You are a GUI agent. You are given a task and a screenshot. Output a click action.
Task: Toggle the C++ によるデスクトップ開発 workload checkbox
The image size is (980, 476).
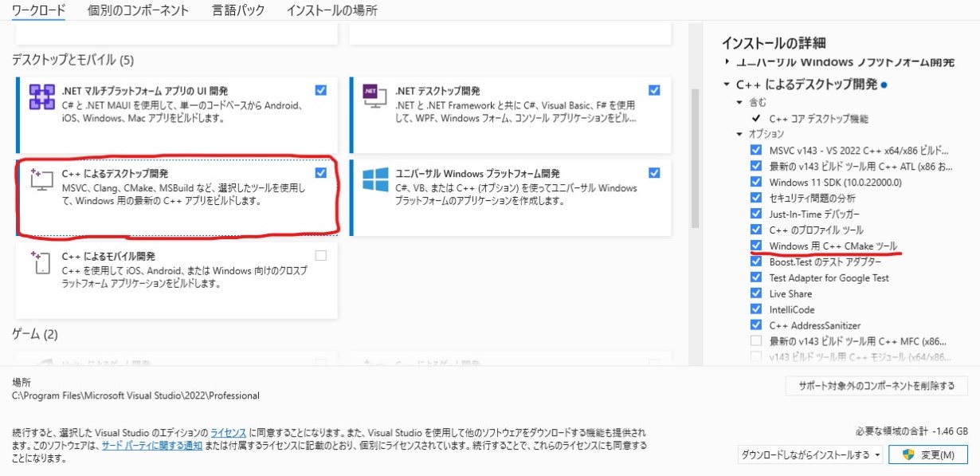tap(320, 172)
